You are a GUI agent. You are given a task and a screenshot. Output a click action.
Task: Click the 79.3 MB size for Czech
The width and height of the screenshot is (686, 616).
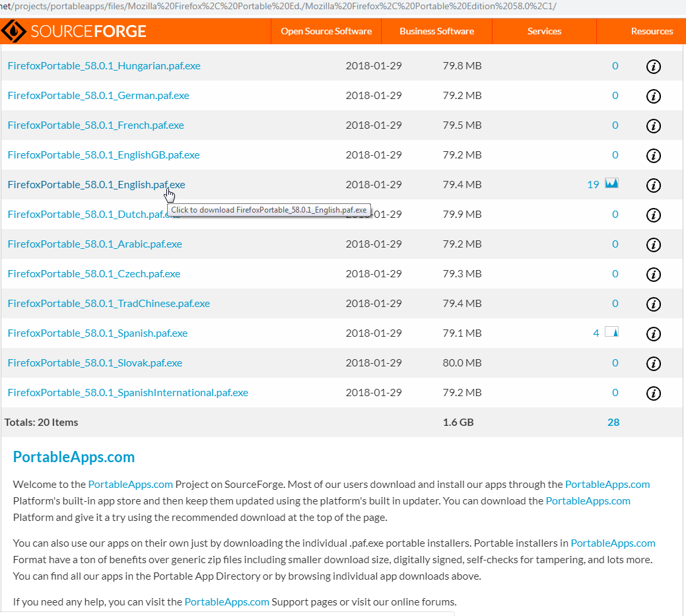(462, 274)
